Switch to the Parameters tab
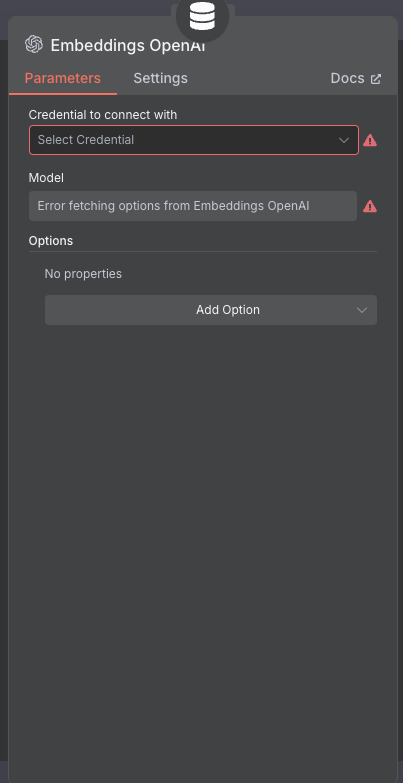The image size is (403, 783). point(62,78)
